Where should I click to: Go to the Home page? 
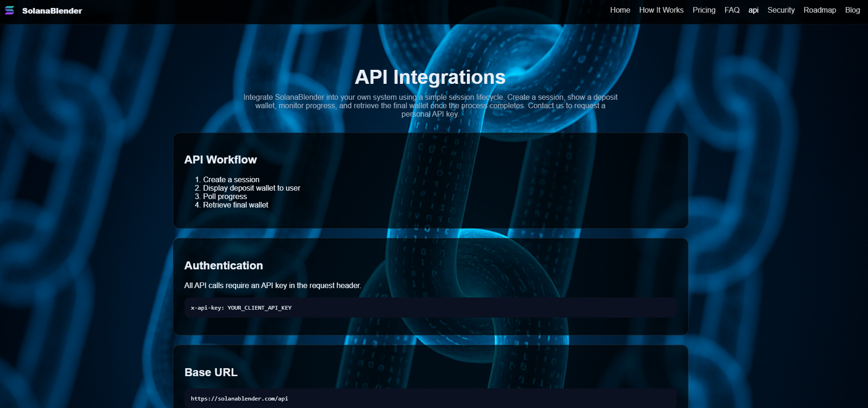click(x=620, y=10)
